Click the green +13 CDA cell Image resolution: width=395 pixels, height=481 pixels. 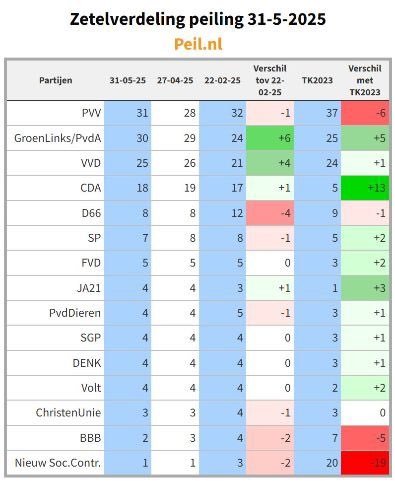click(365, 188)
